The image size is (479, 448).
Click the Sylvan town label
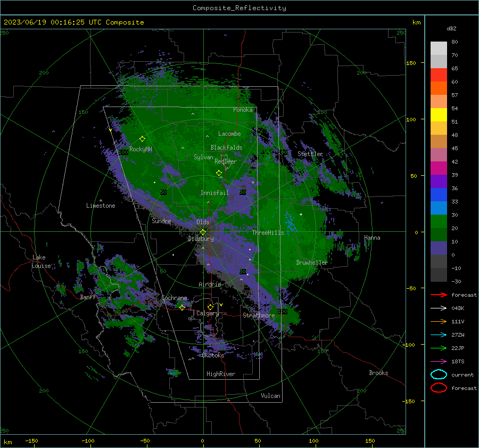click(x=203, y=157)
